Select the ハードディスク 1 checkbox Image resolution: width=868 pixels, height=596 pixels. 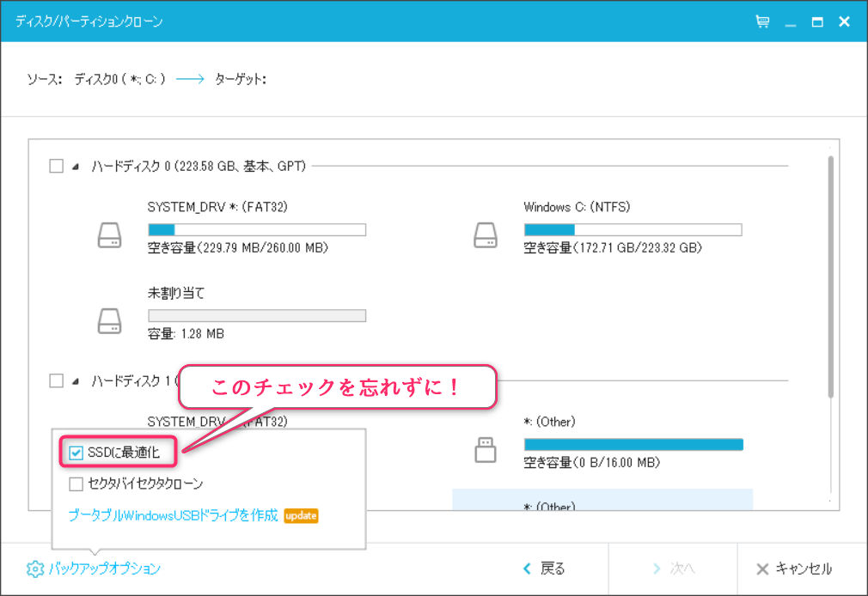click(57, 380)
